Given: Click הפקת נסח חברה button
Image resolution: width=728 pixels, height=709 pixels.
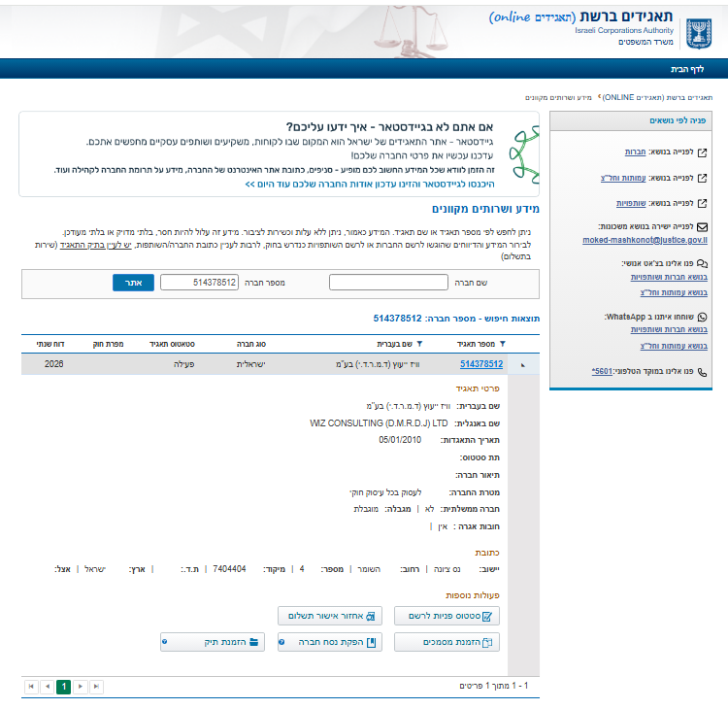Looking at the screenshot, I should coord(330,642).
